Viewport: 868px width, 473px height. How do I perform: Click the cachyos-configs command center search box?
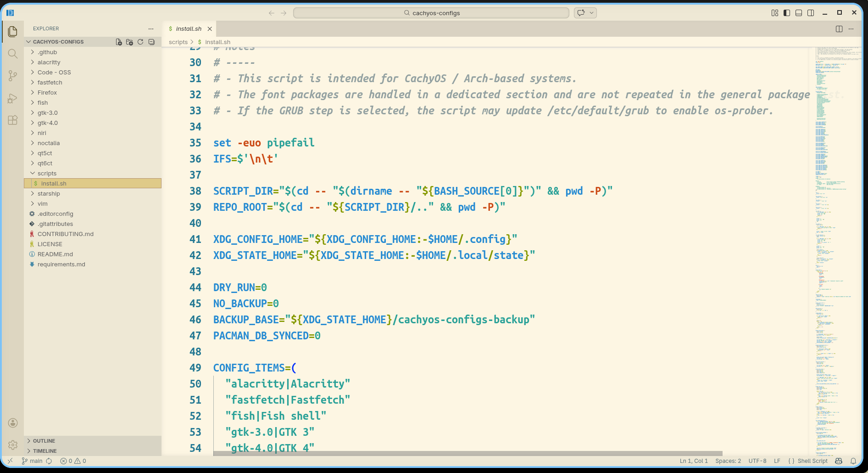point(431,13)
